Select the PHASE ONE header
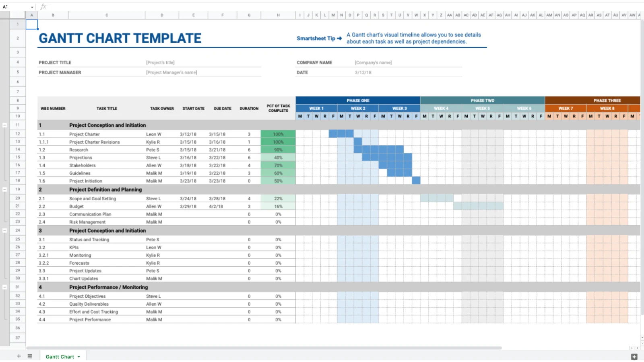The width and height of the screenshot is (644, 362). (358, 101)
